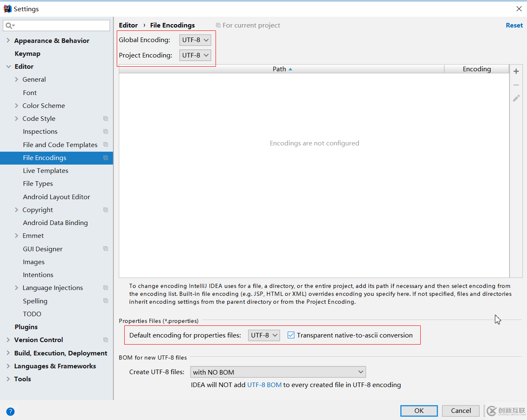Click the edit pencil icon
Viewport: 527px width, 420px height.
pos(516,98)
